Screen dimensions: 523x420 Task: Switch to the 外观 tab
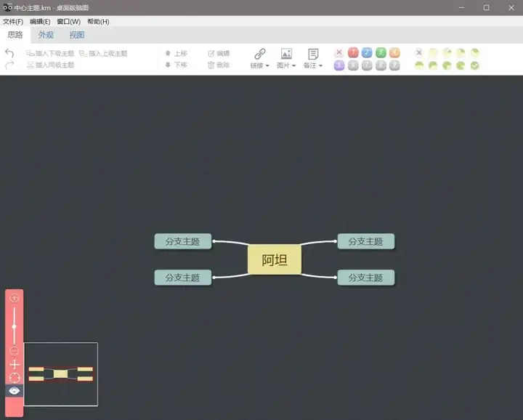pyautogui.click(x=46, y=35)
